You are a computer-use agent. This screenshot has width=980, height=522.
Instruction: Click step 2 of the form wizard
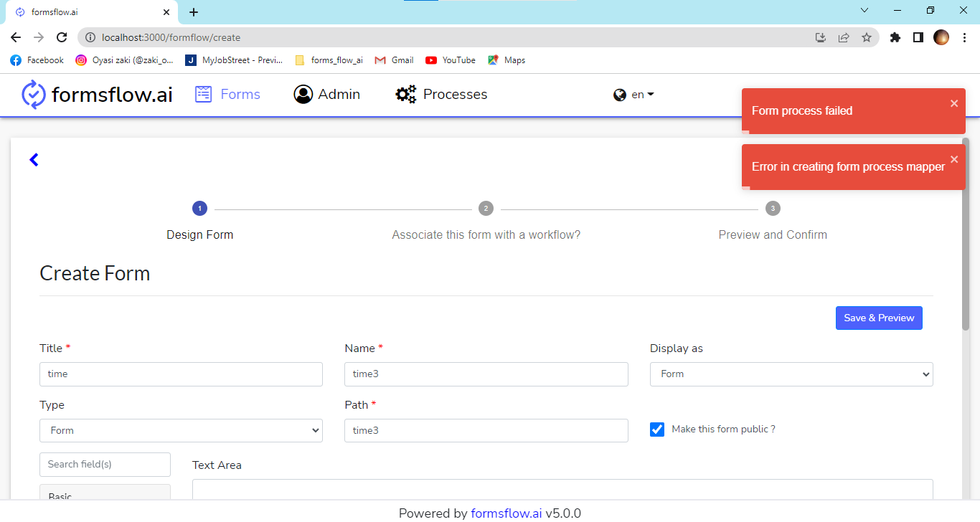click(486, 208)
